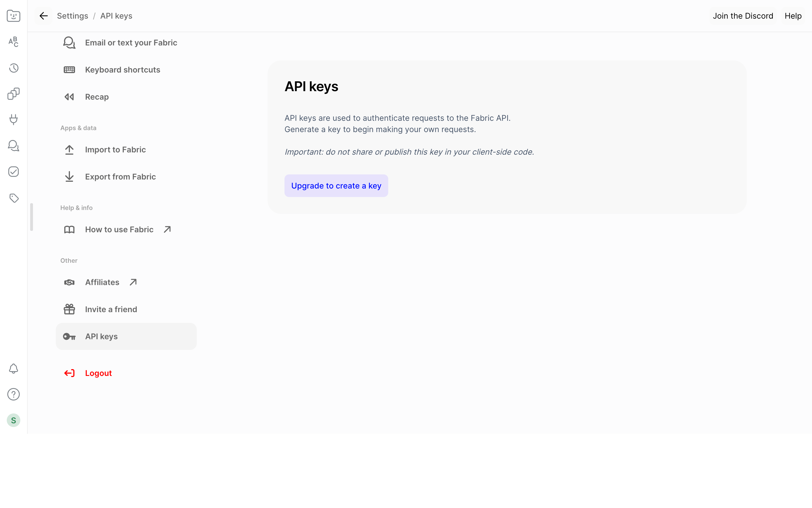Click the 'Help & info' section label

[76, 208]
